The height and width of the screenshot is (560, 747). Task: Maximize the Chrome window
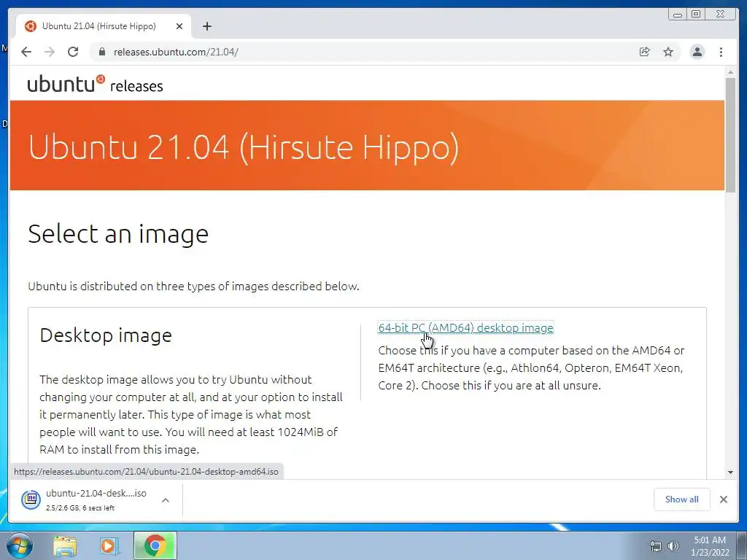[x=696, y=15]
